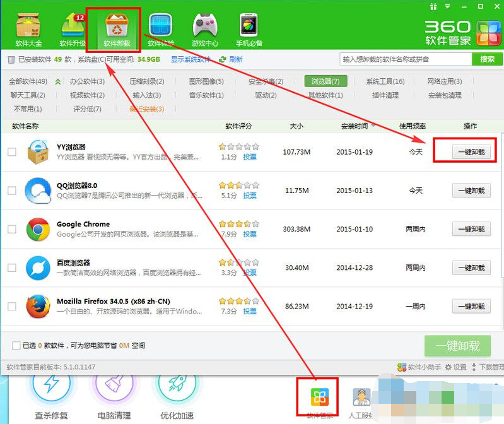This screenshot has height=424, width=504.
Task: Select the 最近安装(3) category
Action: (147, 109)
